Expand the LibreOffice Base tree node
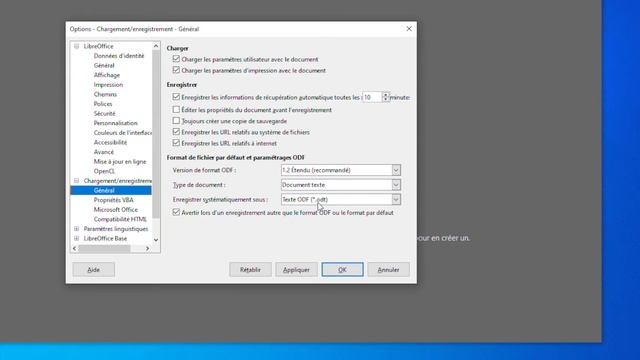The height and width of the screenshot is (360, 640). pyautogui.click(x=76, y=238)
